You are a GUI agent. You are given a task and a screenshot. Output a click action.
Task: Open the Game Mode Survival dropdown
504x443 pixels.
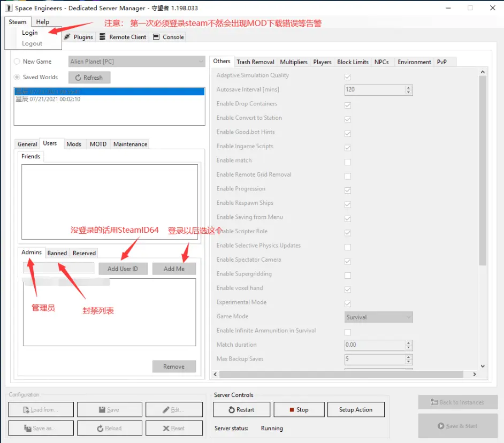point(378,317)
